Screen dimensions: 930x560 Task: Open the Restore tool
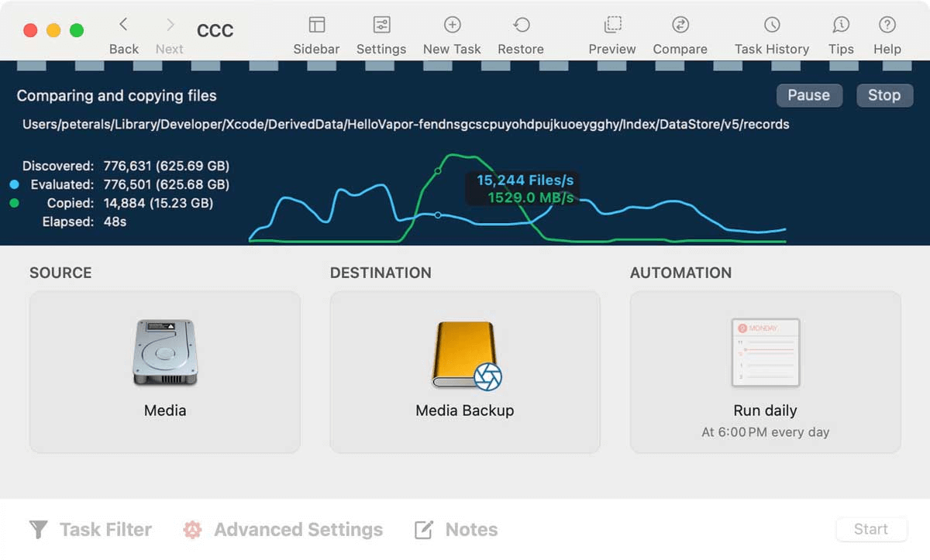tap(520, 31)
